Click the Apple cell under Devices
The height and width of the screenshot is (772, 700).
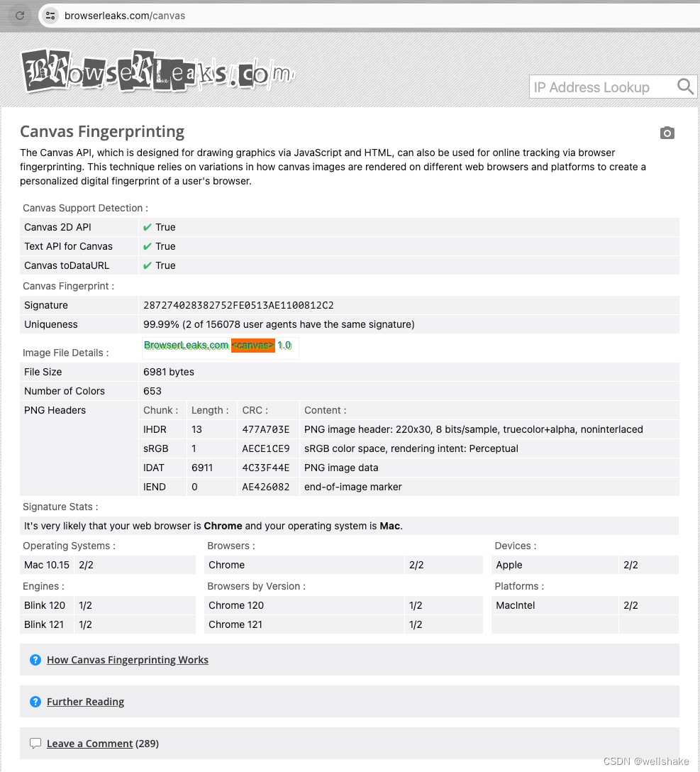point(555,565)
